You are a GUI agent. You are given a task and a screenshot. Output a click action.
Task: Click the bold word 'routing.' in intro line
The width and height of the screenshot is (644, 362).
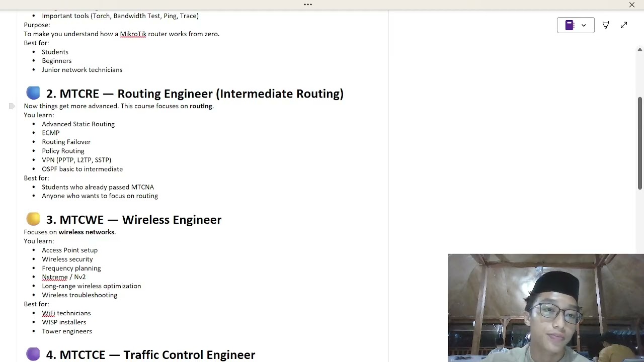[202, 106]
